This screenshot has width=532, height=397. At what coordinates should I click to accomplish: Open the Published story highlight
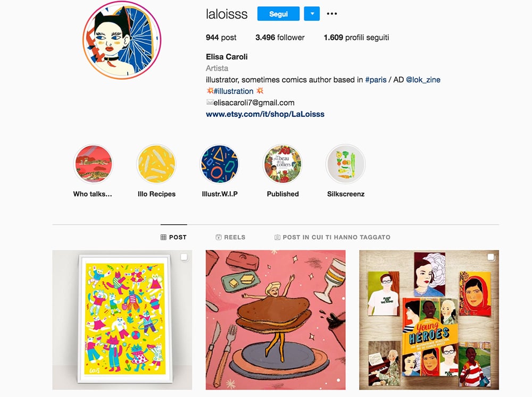pos(282,164)
